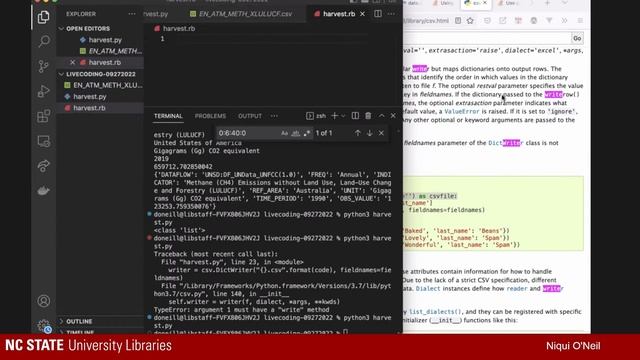Open the reader link in the docs

[x=517, y=289]
